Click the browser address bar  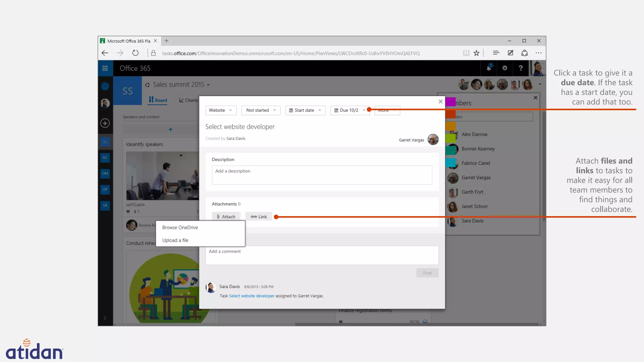click(291, 53)
